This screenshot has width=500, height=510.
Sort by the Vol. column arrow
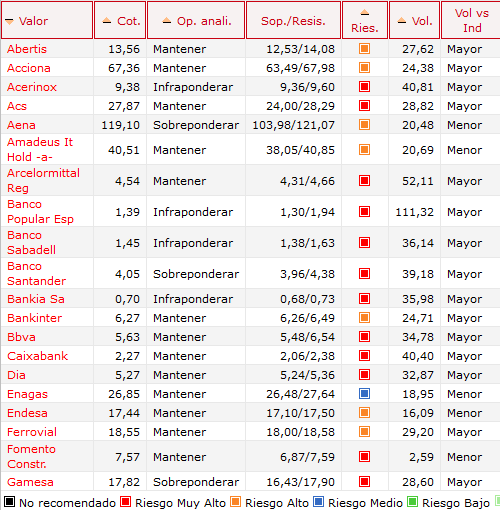pos(402,21)
